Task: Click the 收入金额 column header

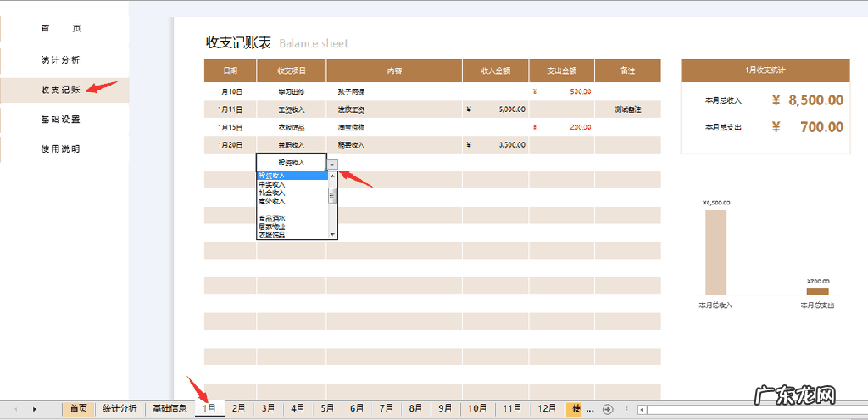Action: (495, 71)
